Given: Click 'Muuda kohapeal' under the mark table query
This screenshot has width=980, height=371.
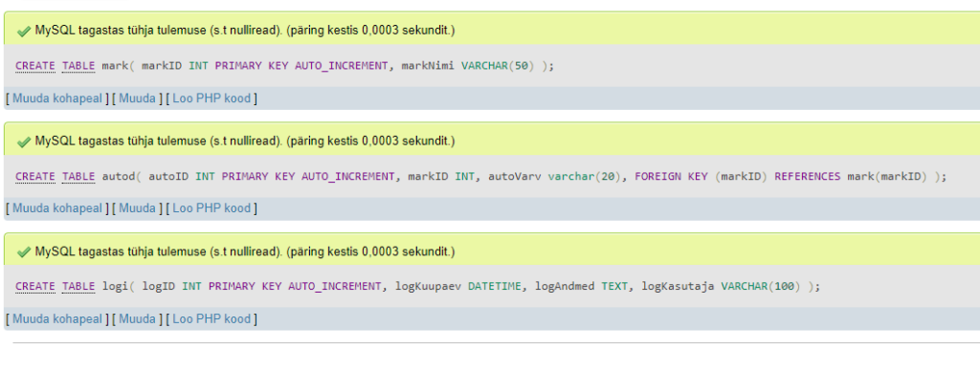Looking at the screenshot, I should (56, 98).
